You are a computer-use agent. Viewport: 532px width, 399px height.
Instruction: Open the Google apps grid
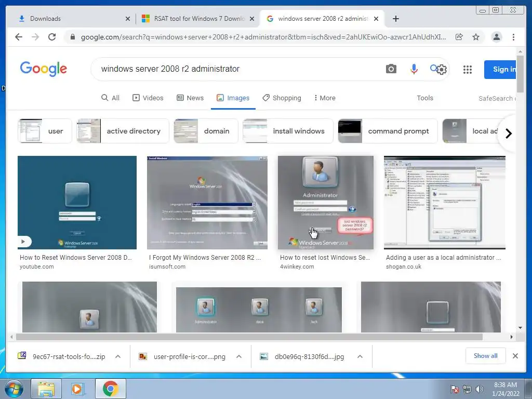pyautogui.click(x=468, y=70)
